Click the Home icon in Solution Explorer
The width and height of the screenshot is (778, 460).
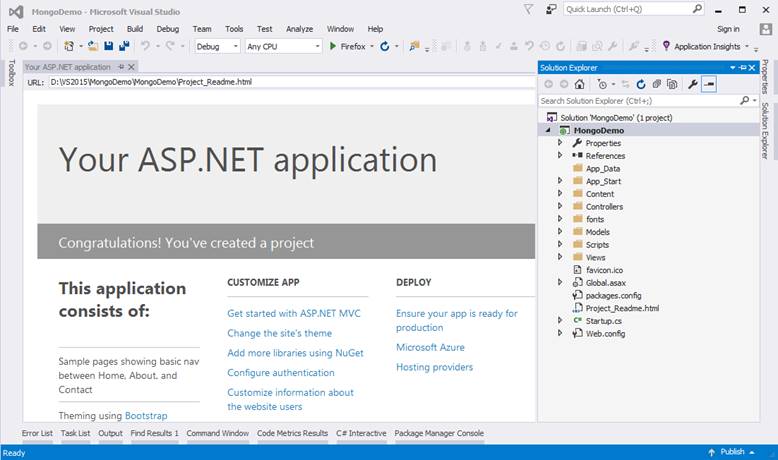[x=579, y=85]
